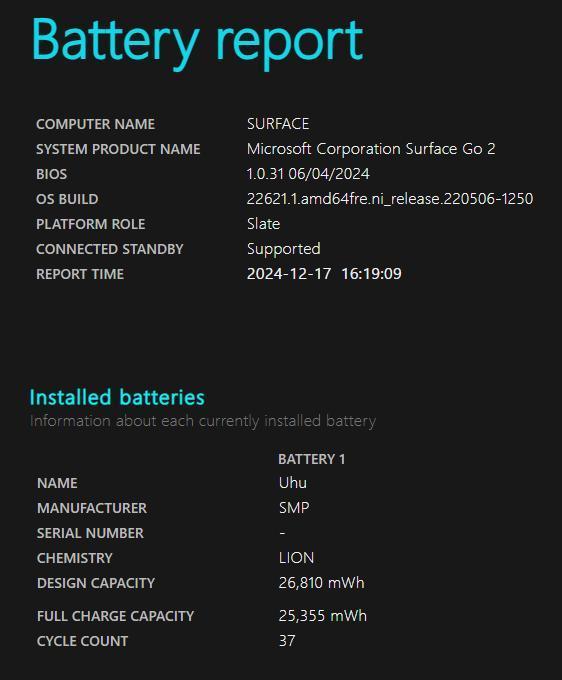
Task: Click the Surface Go 2 product name
Action: pyautogui.click(x=371, y=149)
